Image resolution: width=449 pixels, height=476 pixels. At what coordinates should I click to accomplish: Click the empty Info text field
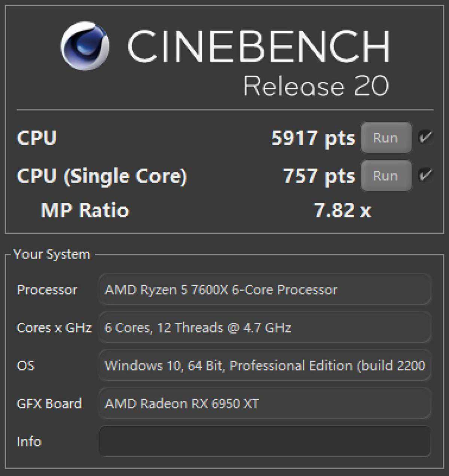click(264, 441)
